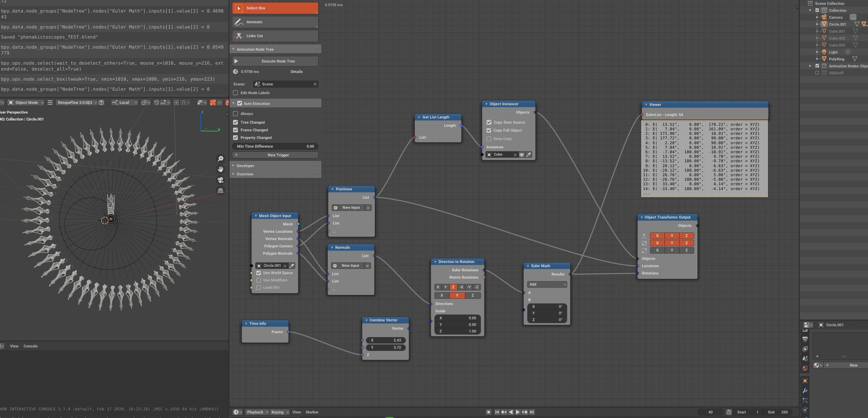Open the Object Mode dropdown

coord(25,102)
